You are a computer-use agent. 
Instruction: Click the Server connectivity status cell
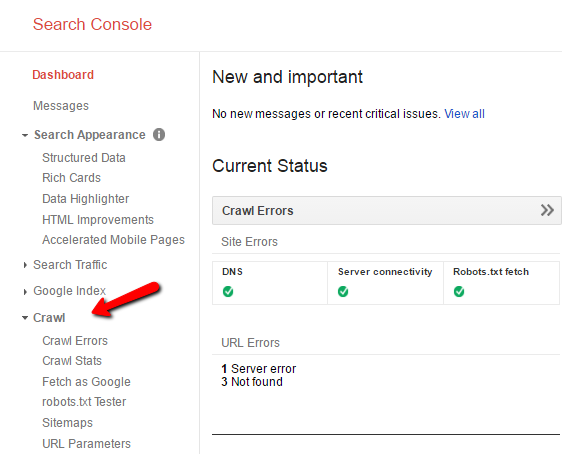coord(385,283)
